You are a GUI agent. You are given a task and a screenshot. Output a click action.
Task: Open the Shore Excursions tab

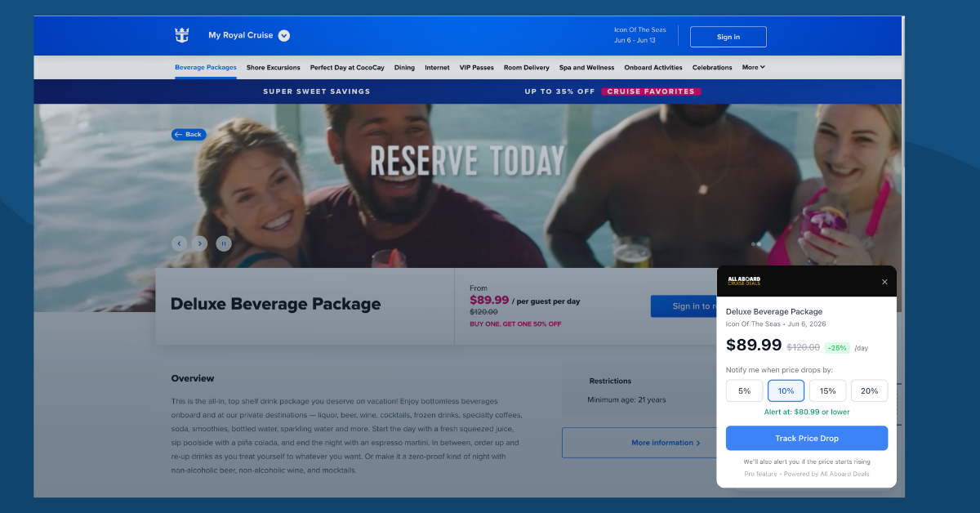[x=273, y=67]
